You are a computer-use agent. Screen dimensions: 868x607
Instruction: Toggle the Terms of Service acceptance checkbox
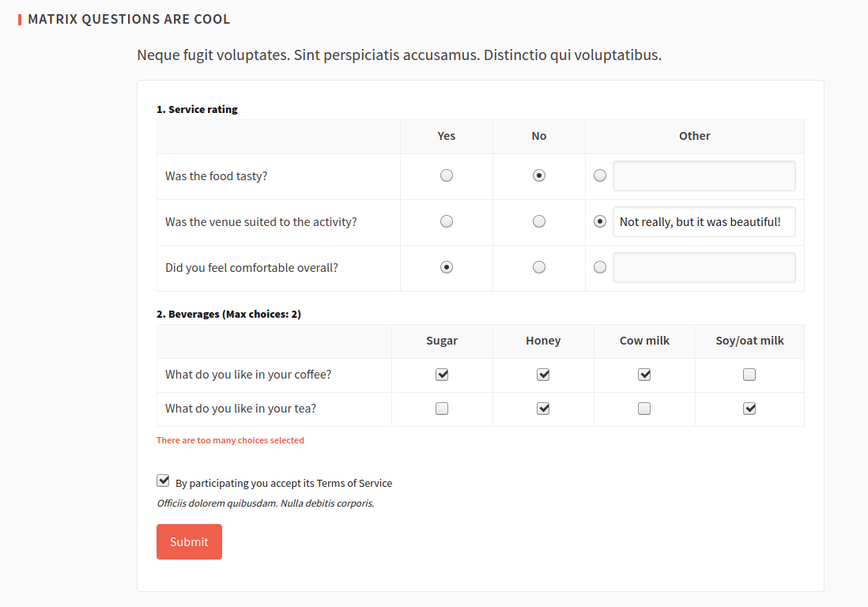click(164, 481)
